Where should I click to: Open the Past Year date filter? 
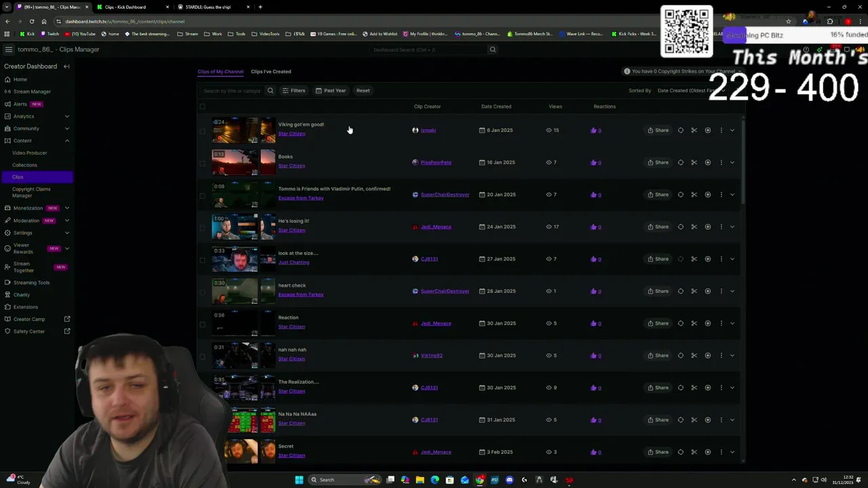click(330, 90)
